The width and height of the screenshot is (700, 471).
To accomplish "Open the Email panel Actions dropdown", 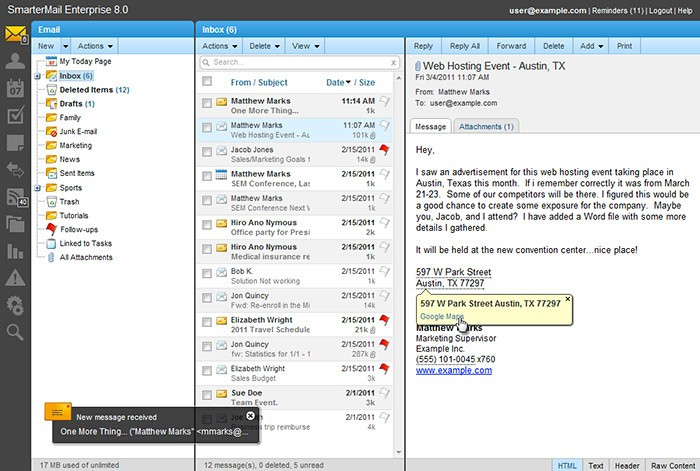I will click(x=95, y=46).
